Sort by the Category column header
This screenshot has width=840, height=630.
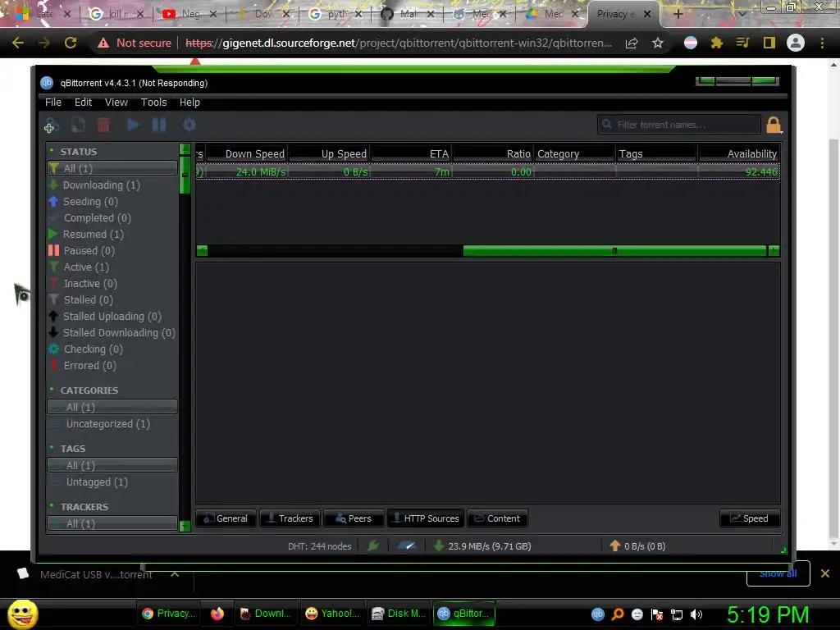tap(574, 153)
